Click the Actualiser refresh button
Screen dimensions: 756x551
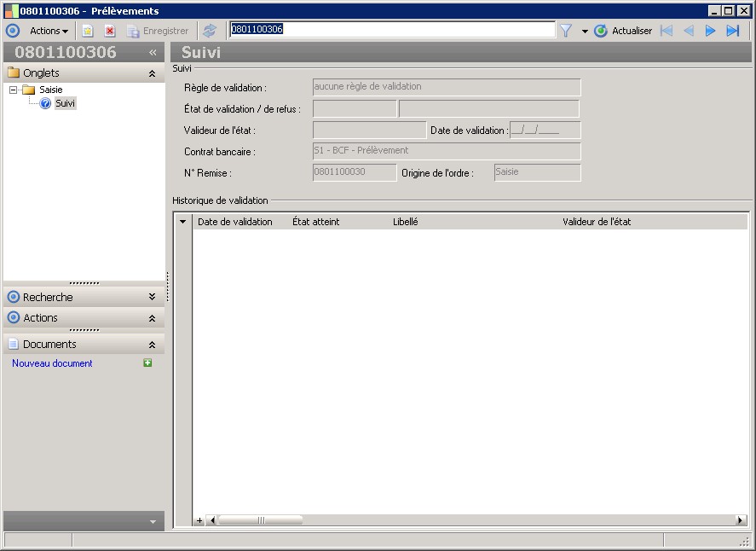pyautogui.click(x=623, y=31)
